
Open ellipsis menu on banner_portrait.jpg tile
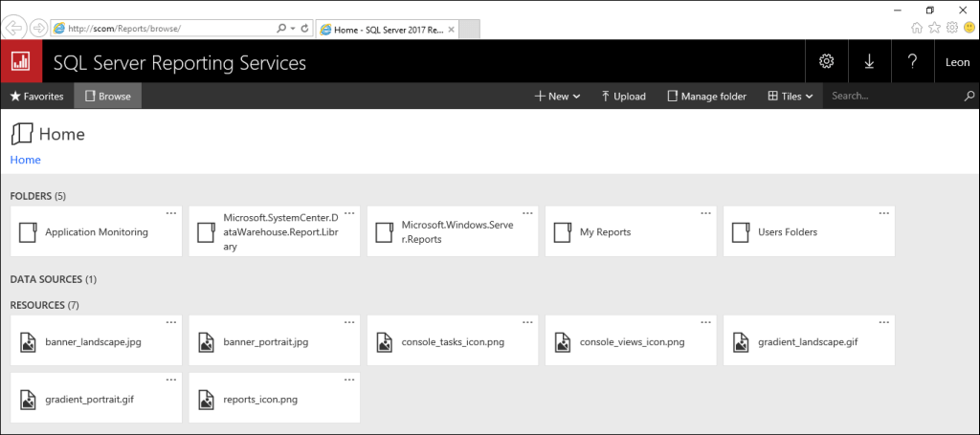click(x=349, y=322)
